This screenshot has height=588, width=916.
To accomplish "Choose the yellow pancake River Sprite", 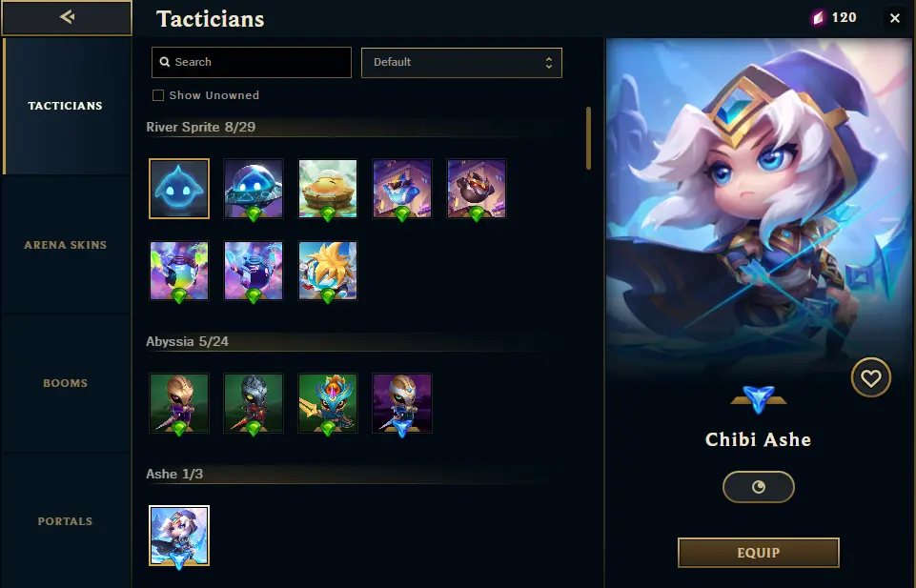I will (x=328, y=189).
